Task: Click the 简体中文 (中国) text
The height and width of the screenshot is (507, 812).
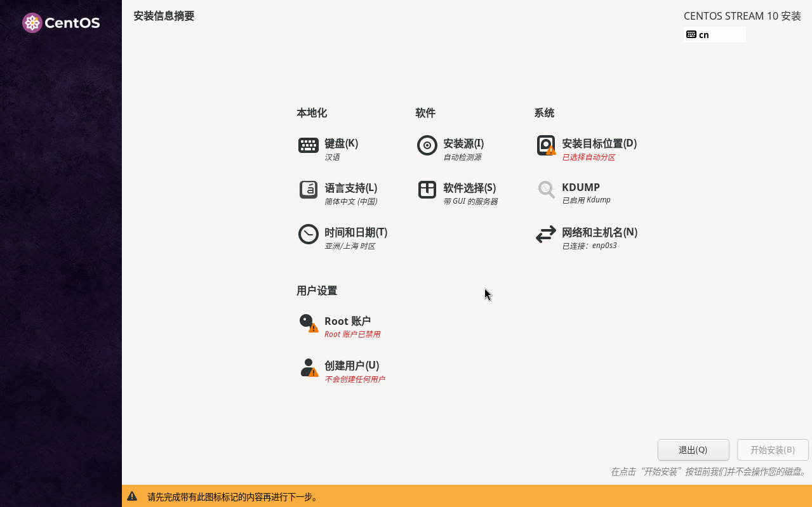Action: pyautogui.click(x=351, y=202)
